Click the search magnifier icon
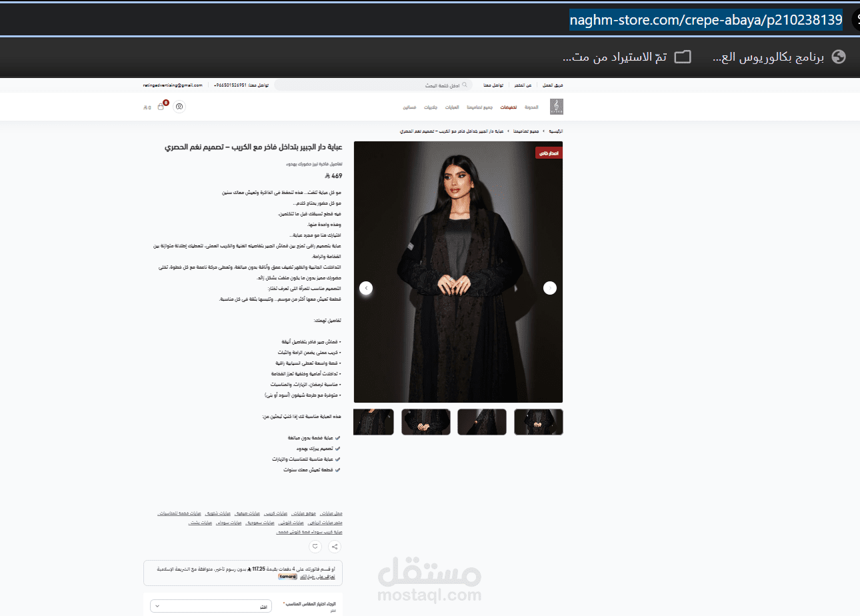Viewport: 860px width, 616px height. 465,85
